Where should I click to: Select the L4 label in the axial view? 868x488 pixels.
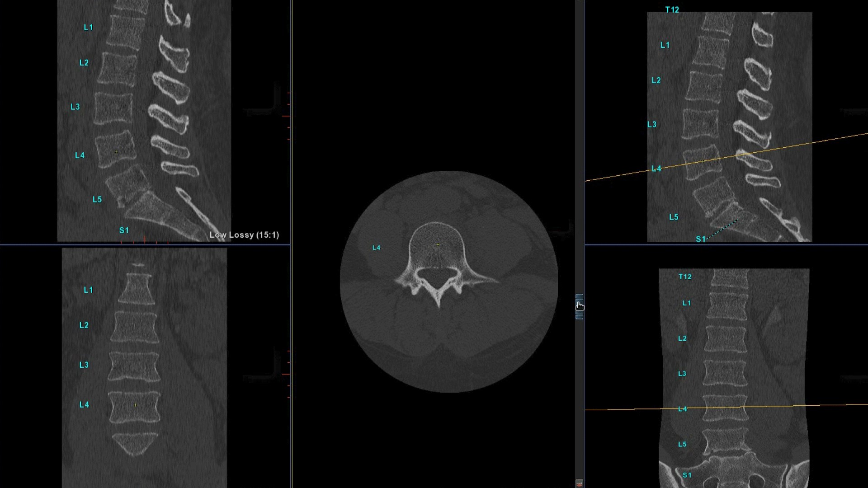pyautogui.click(x=376, y=248)
